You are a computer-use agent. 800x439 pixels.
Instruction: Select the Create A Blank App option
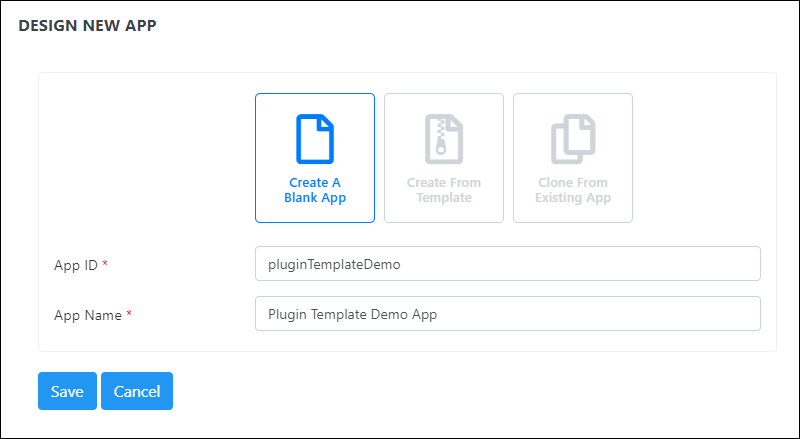(315, 158)
